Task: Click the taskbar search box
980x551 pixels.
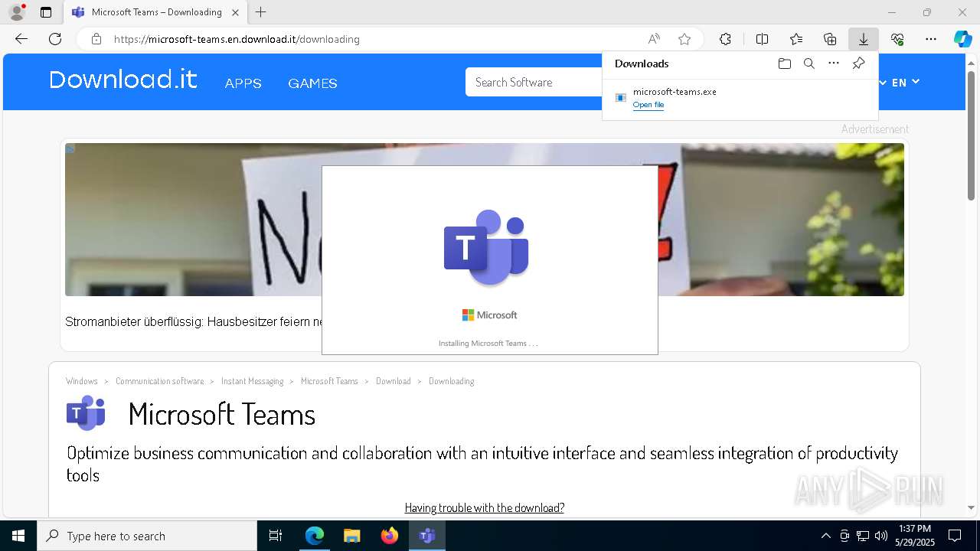Action: pyautogui.click(x=147, y=536)
